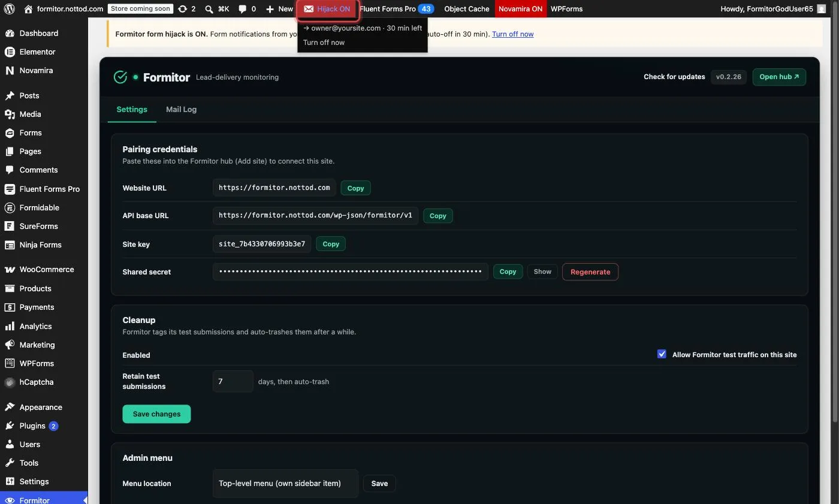Click the v0.2.26 version badge
This screenshot has width=839, height=504.
(x=729, y=77)
